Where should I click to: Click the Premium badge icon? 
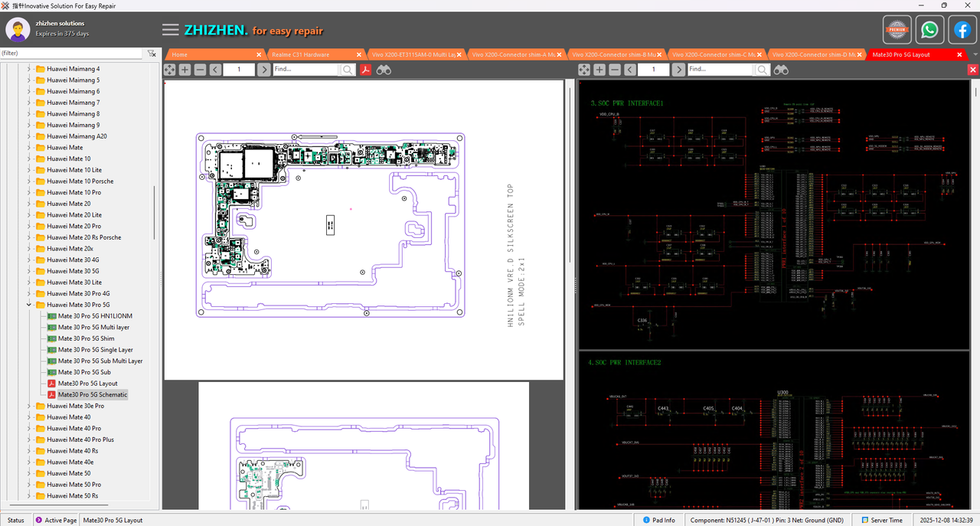tap(897, 30)
